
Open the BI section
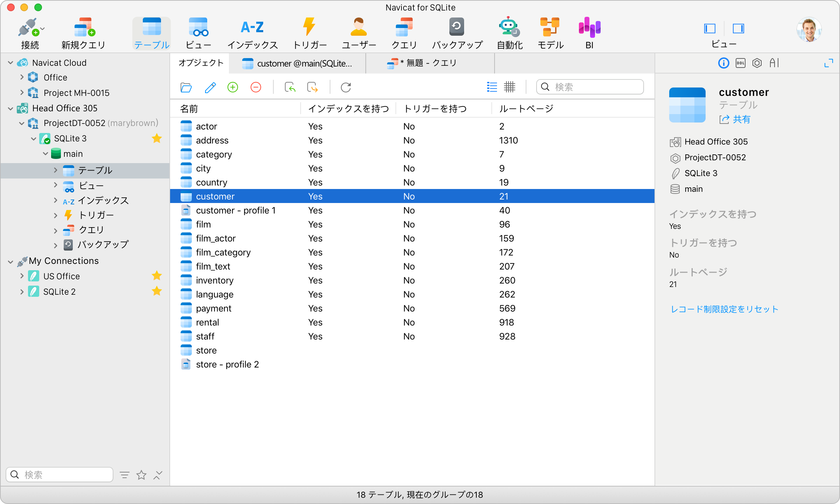[x=589, y=33]
